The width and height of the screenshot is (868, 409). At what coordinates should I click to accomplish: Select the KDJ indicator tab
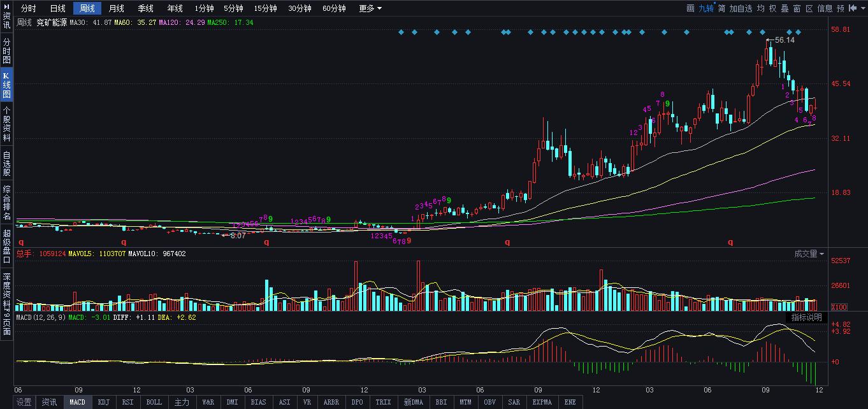(x=103, y=402)
